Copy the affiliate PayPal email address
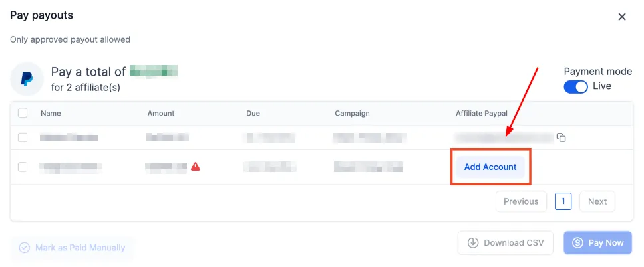The image size is (644, 267). pyautogui.click(x=561, y=137)
